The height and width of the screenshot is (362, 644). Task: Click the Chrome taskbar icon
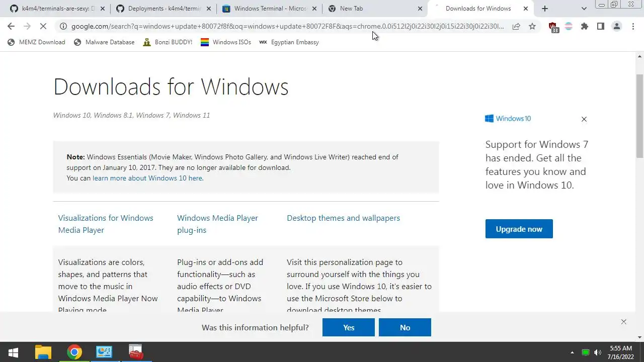tap(74, 352)
